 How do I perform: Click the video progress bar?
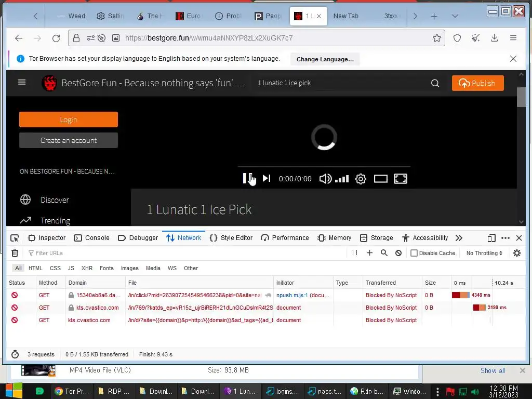click(324, 167)
